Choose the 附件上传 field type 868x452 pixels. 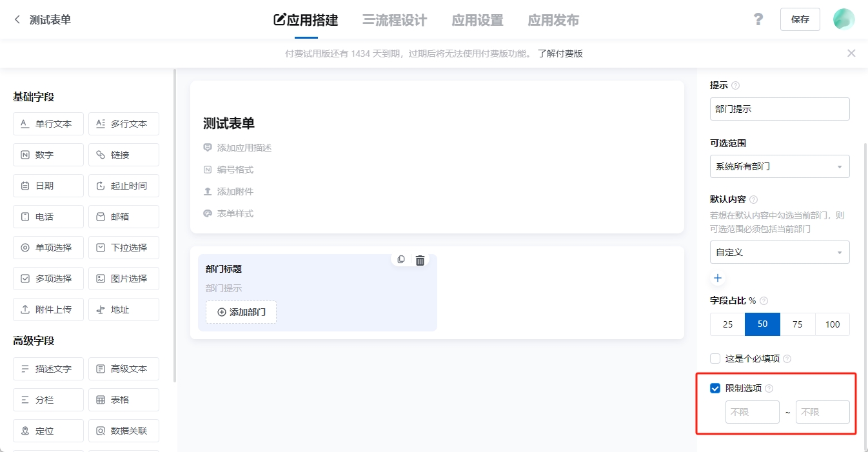(x=48, y=309)
